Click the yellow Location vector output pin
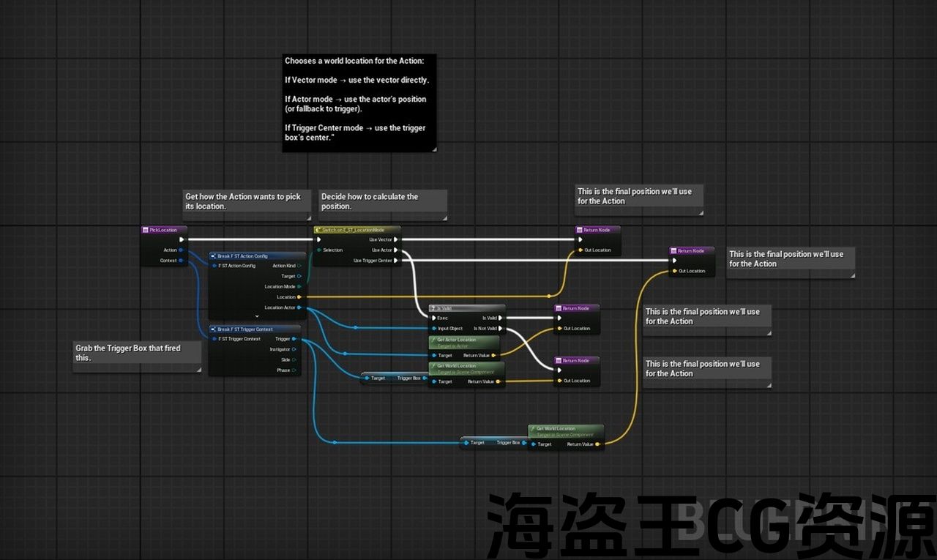 (x=299, y=297)
